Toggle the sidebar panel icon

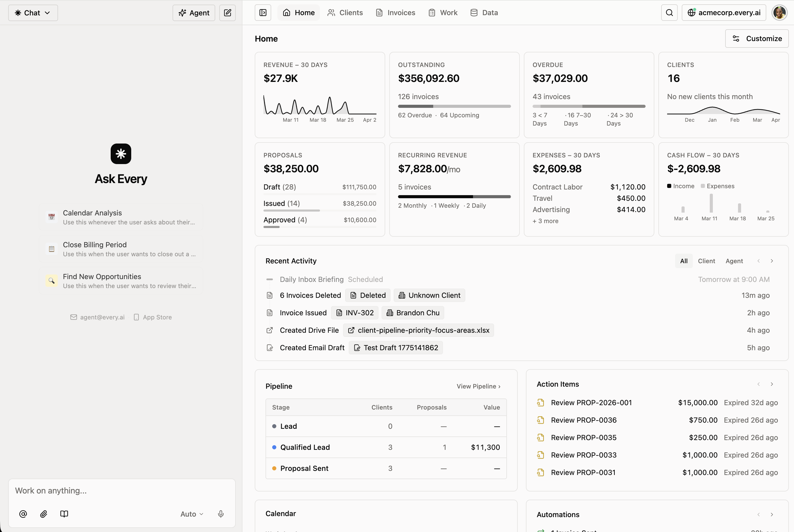click(x=263, y=13)
